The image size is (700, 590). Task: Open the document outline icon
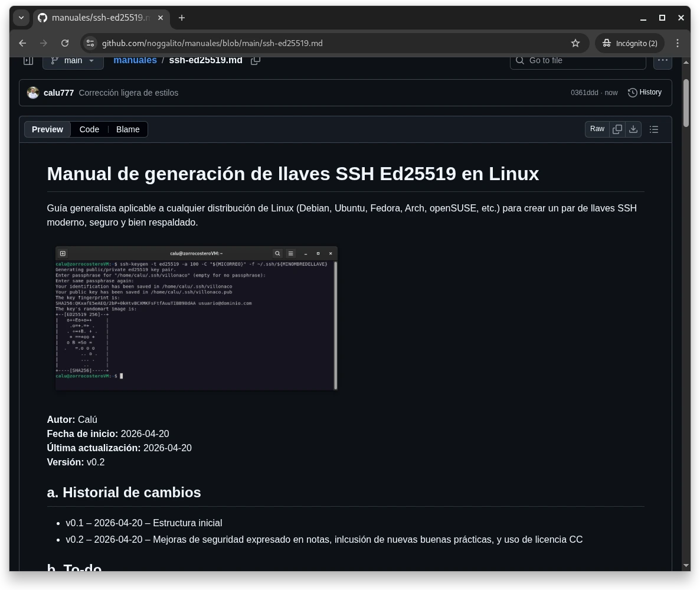click(x=654, y=129)
